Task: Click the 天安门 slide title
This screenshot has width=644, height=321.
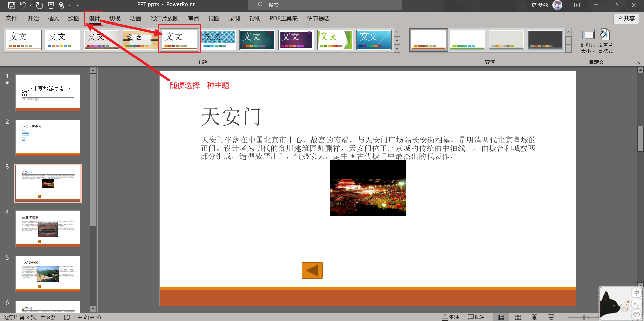Action: pos(231,117)
